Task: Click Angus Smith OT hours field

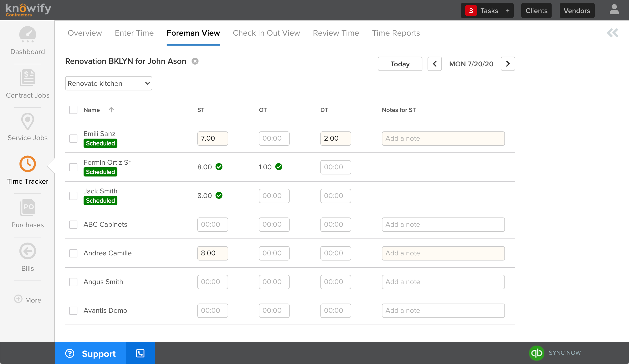Action: [x=274, y=282]
